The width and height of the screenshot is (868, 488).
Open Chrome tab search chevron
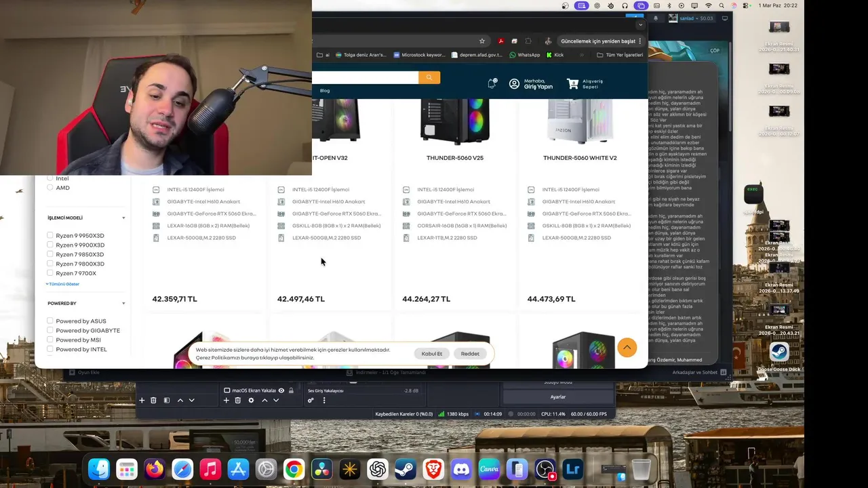[640, 25]
